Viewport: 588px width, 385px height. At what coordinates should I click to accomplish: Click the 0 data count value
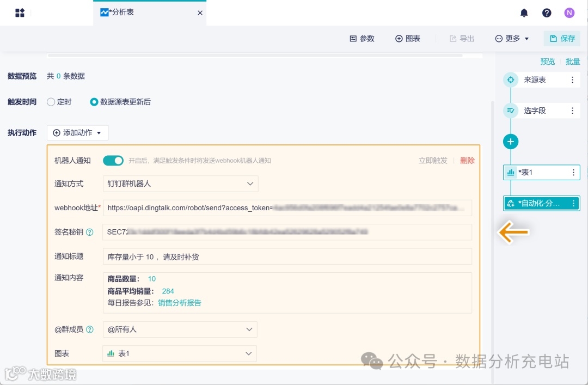(x=58, y=76)
